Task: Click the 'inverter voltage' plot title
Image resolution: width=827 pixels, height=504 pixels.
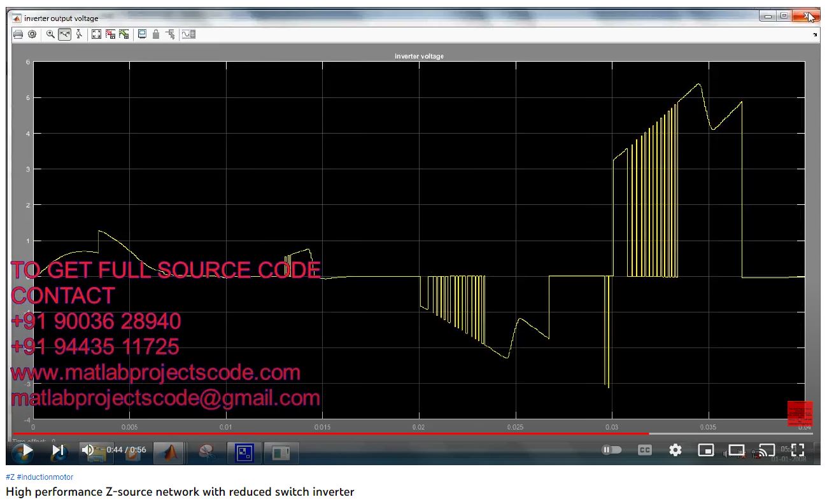Action: pos(419,57)
